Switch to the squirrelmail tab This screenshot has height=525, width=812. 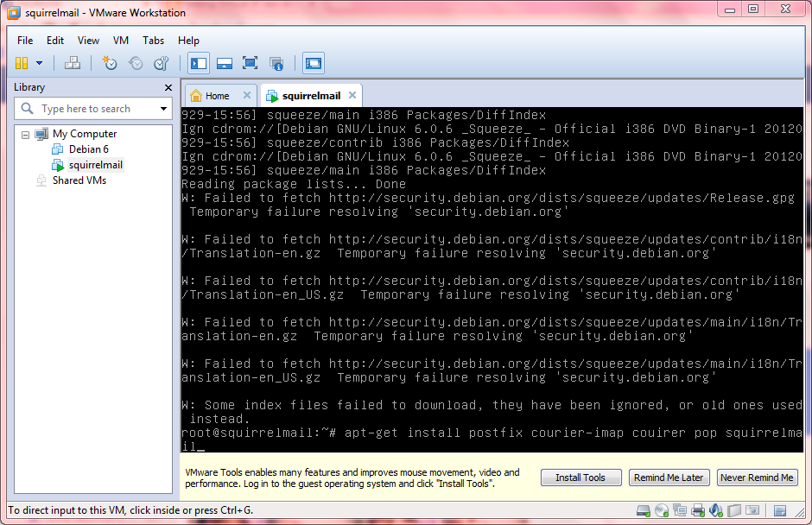pos(311,96)
